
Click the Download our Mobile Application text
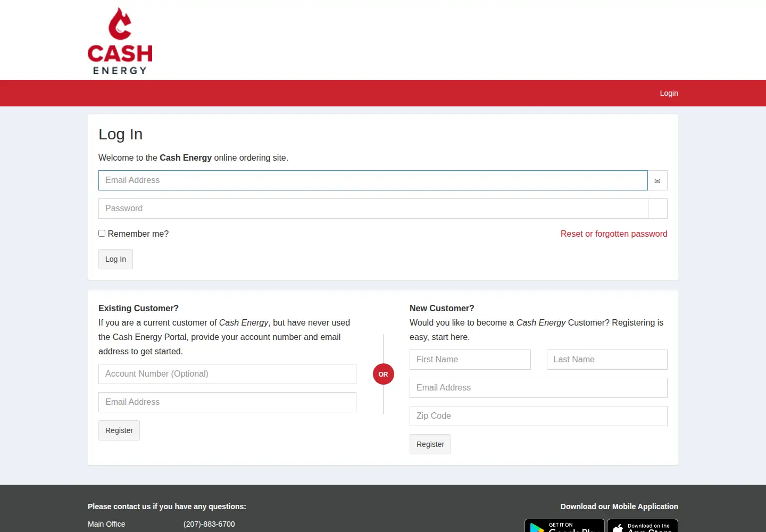click(x=619, y=506)
